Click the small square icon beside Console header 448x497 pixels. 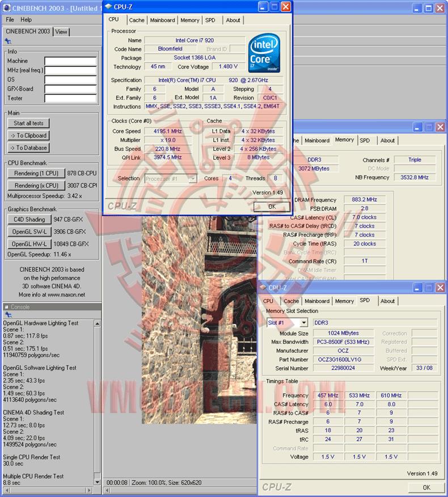point(6,307)
